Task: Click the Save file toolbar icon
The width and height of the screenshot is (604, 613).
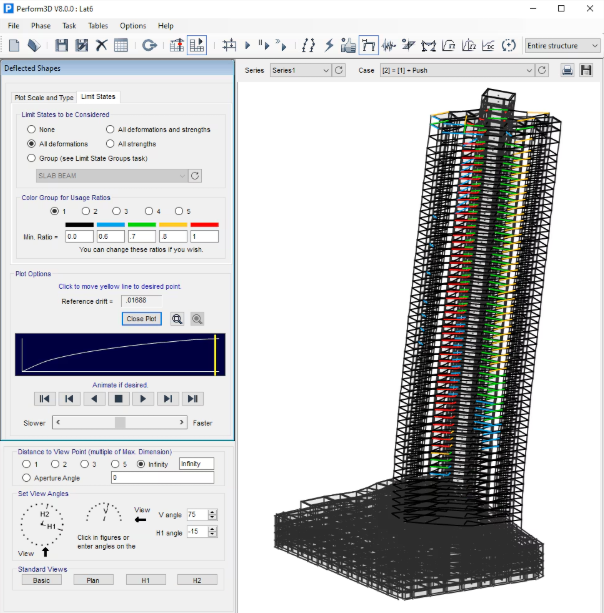Action: (62, 45)
